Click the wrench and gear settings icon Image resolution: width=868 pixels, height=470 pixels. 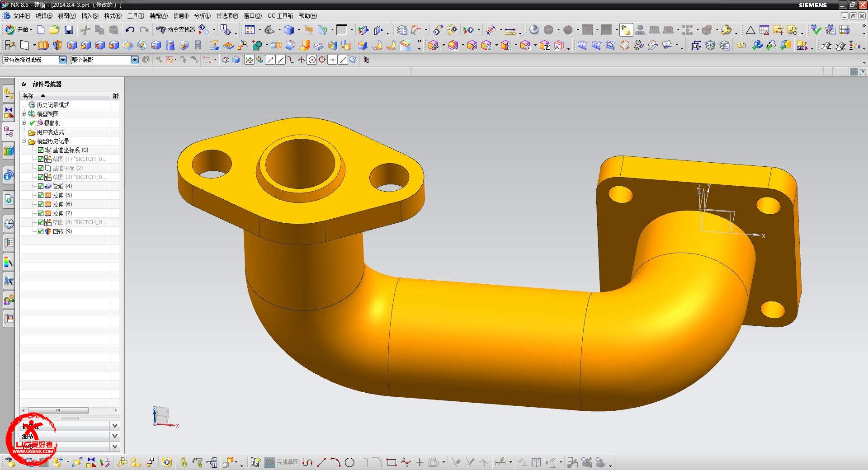(x=726, y=30)
